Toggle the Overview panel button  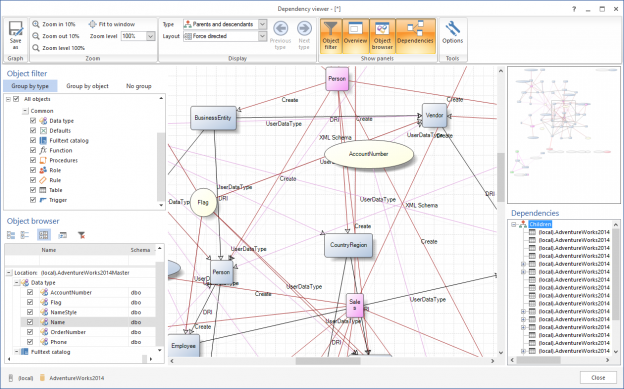point(355,36)
